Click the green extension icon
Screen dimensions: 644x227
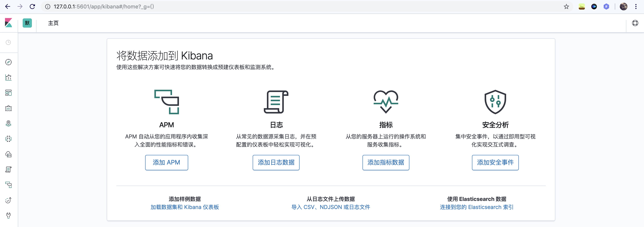click(x=582, y=7)
